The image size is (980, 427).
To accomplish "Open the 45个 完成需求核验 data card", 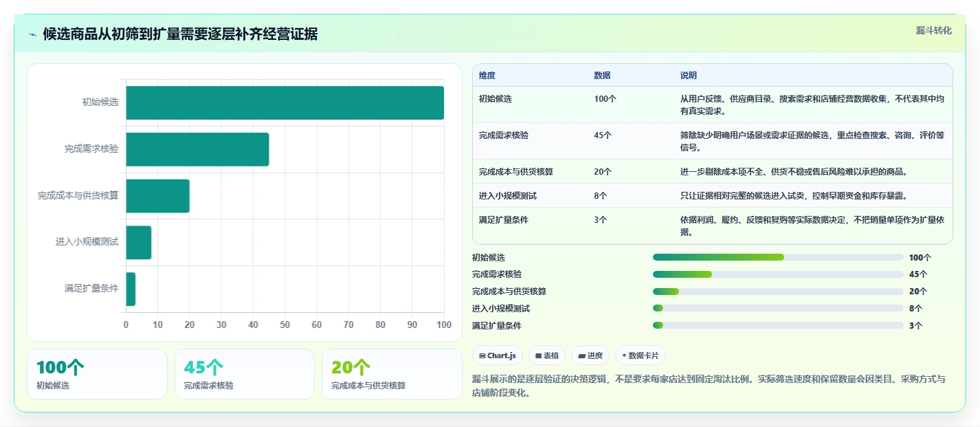I will point(245,374).
